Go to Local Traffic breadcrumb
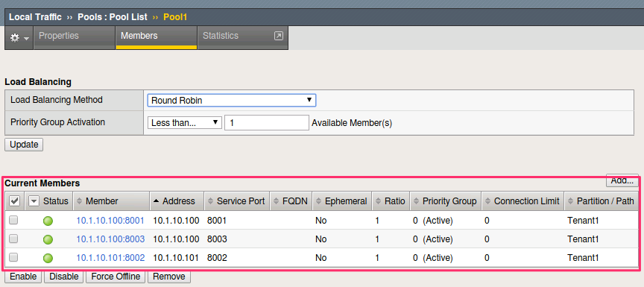Image resolution: width=644 pixels, height=287 pixels. [35, 17]
